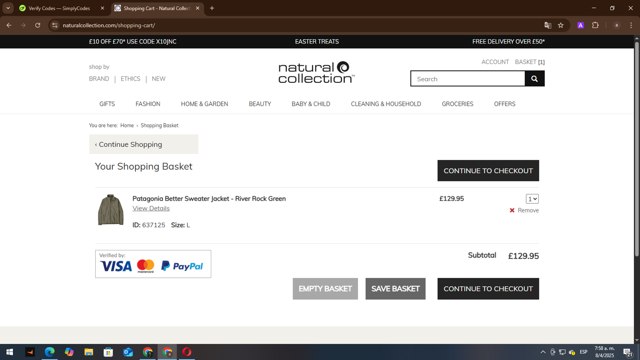Close the Shopping Cart tab
Viewport: 640px width, 360px height.
(198, 8)
